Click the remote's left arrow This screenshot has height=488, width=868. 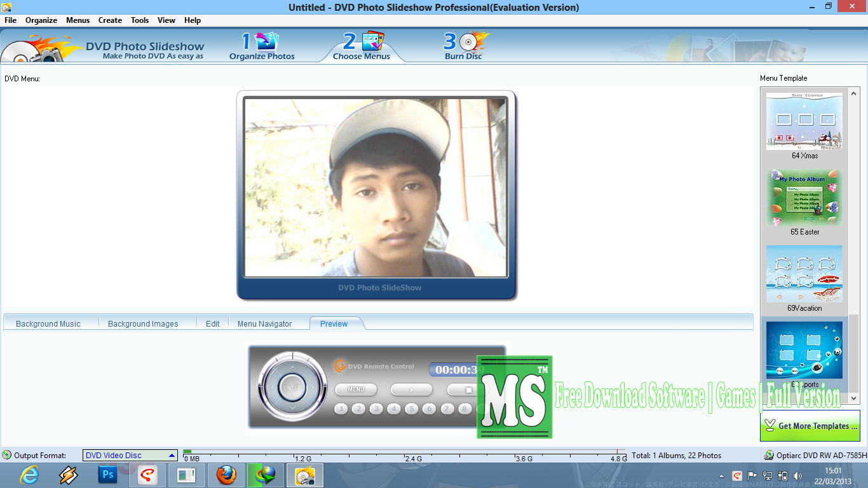[272, 387]
